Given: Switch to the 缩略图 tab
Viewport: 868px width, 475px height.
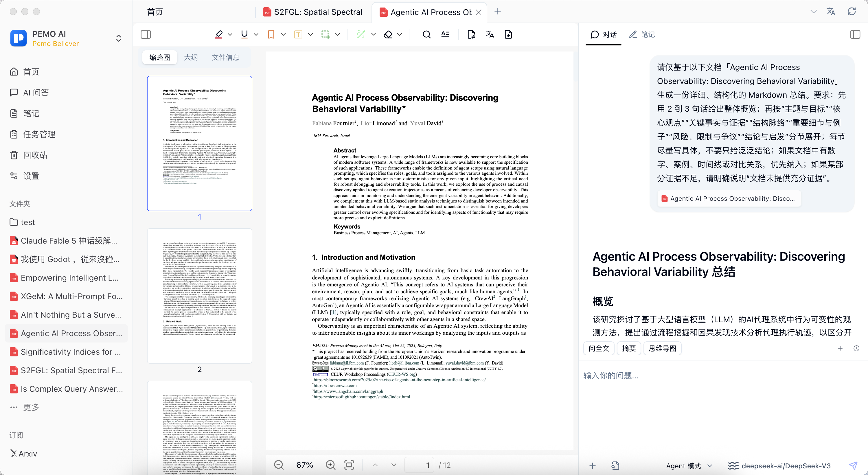Looking at the screenshot, I should 159,57.
